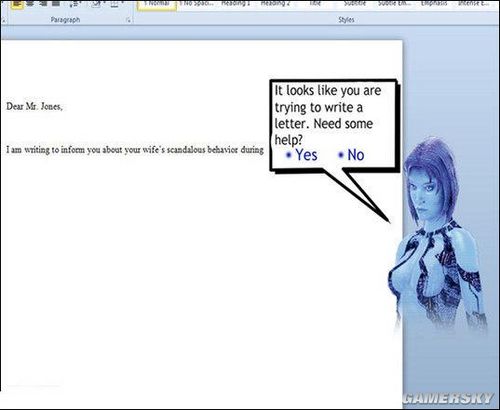The height and width of the screenshot is (410, 500).
Task: Open the Borders dropdown arrow
Action: click(x=122, y=3)
